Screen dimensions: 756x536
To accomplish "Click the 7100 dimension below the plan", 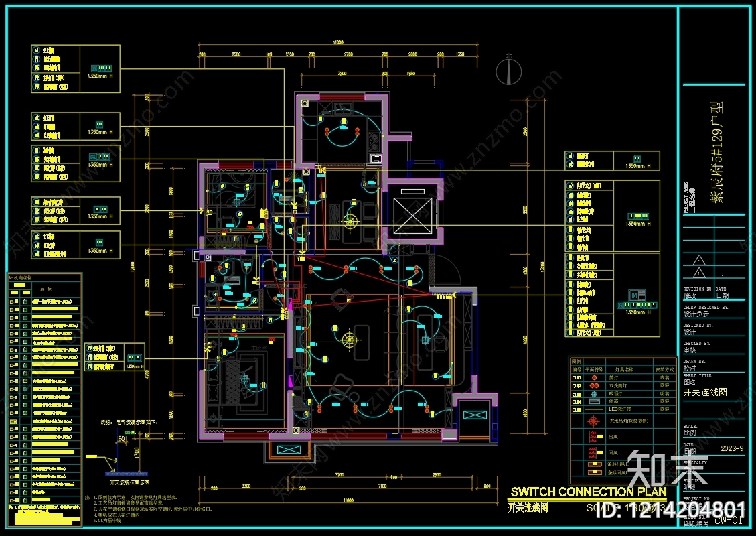I will 382,486.
